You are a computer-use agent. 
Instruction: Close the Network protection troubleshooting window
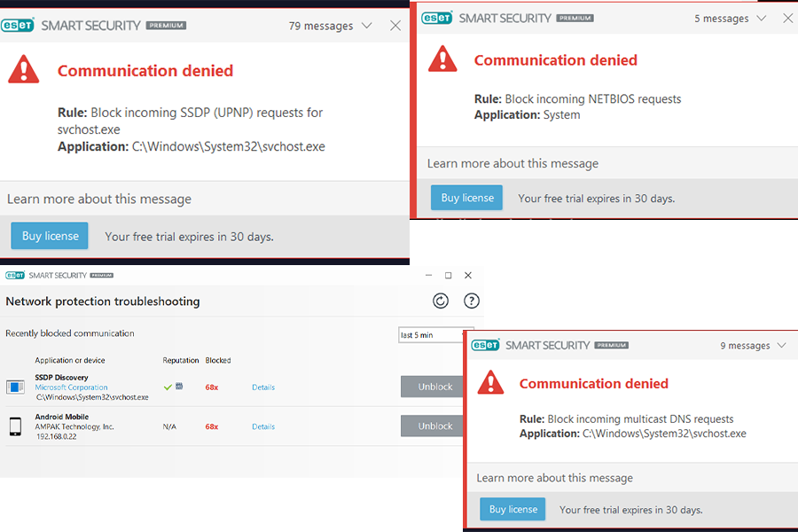[x=468, y=276]
